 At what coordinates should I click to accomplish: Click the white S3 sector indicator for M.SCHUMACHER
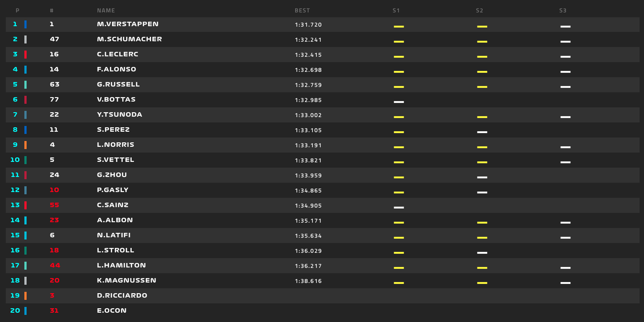(x=565, y=42)
